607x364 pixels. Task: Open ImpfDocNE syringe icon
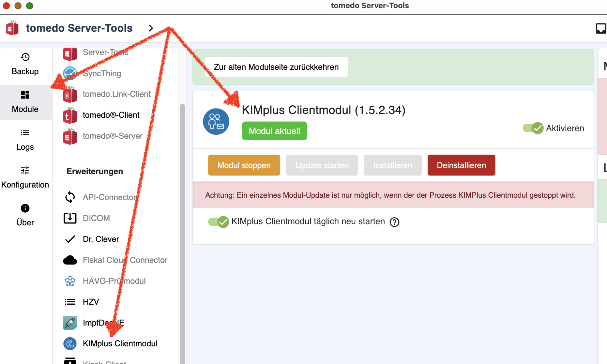coord(70,323)
